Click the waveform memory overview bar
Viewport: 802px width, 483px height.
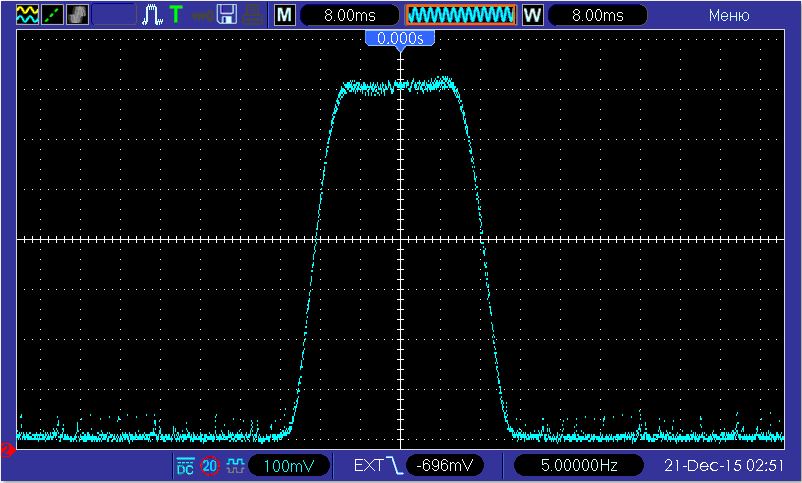click(461, 15)
